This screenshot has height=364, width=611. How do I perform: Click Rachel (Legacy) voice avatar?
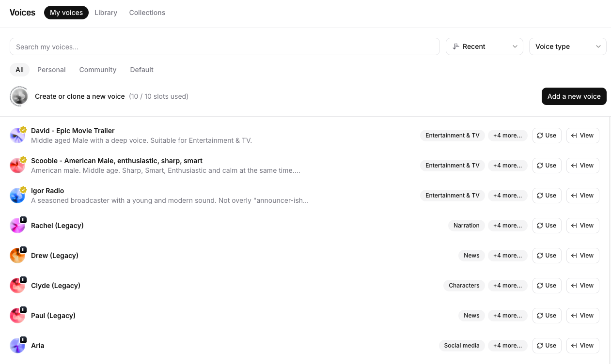[x=17, y=226]
